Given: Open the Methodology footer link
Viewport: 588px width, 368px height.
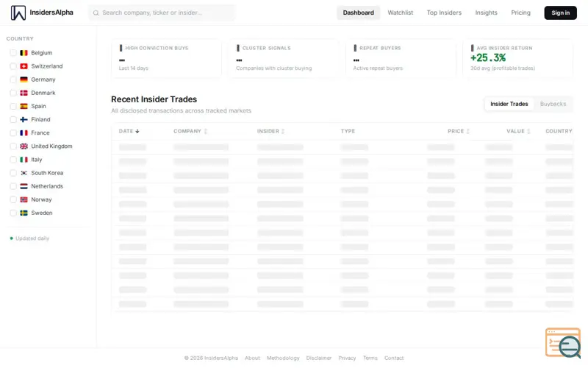Looking at the screenshot, I should (x=283, y=358).
